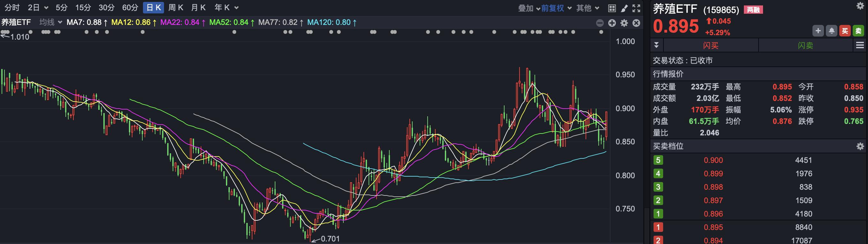
Task: Collapse quote panel with double-arrow icon
Action: coord(656,45)
